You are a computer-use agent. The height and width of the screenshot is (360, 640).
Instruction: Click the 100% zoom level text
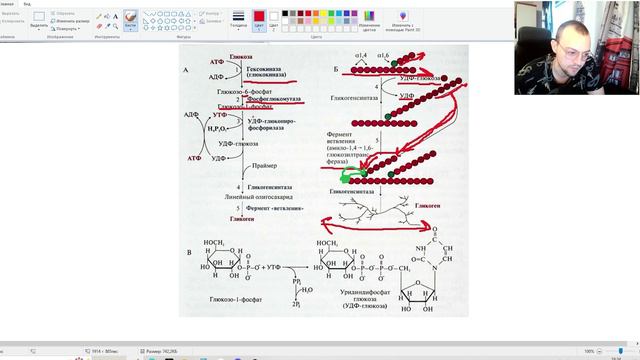tap(589, 351)
